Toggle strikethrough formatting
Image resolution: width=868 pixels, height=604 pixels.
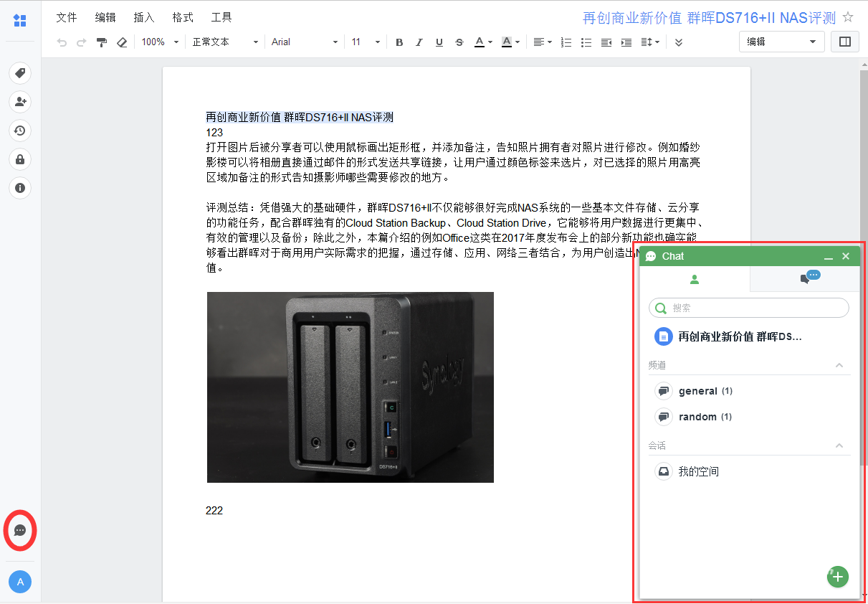click(459, 42)
